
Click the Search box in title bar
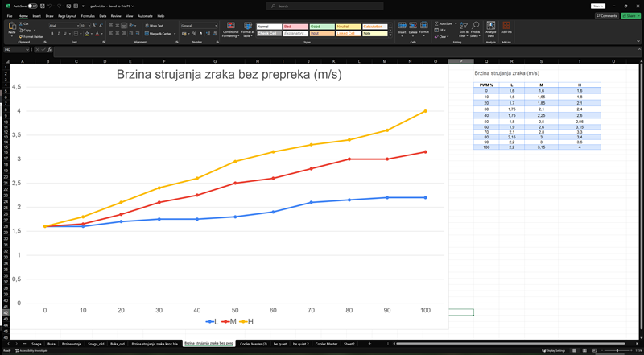[322, 6]
